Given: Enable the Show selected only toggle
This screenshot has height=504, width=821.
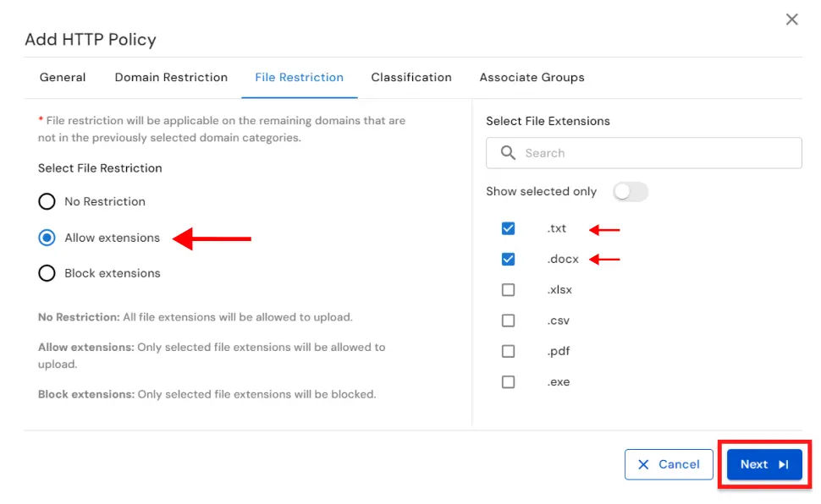Looking at the screenshot, I should pyautogui.click(x=631, y=192).
